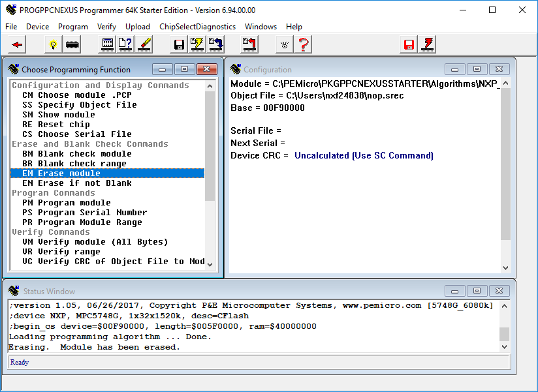Click the Configuration window scroll-down arrow

coord(505,268)
